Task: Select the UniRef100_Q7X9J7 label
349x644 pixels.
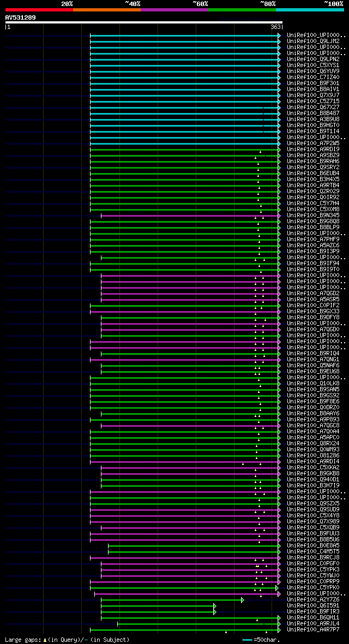Action: [313, 96]
